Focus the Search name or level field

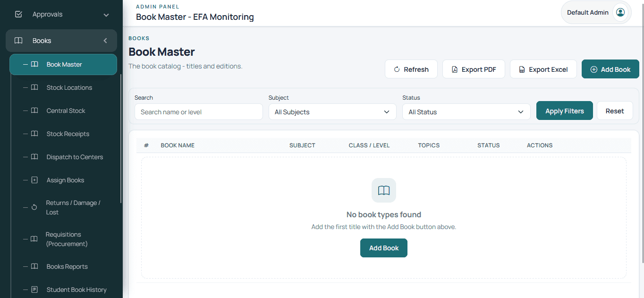pos(199,112)
